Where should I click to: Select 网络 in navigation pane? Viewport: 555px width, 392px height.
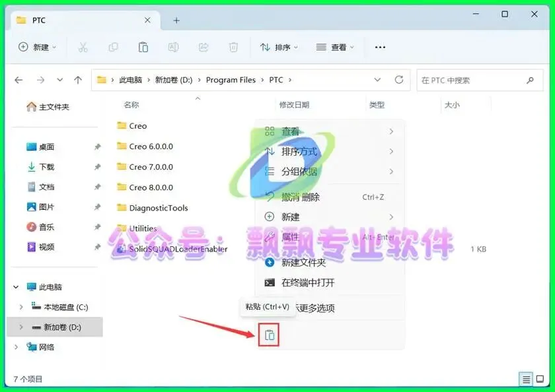coord(40,347)
